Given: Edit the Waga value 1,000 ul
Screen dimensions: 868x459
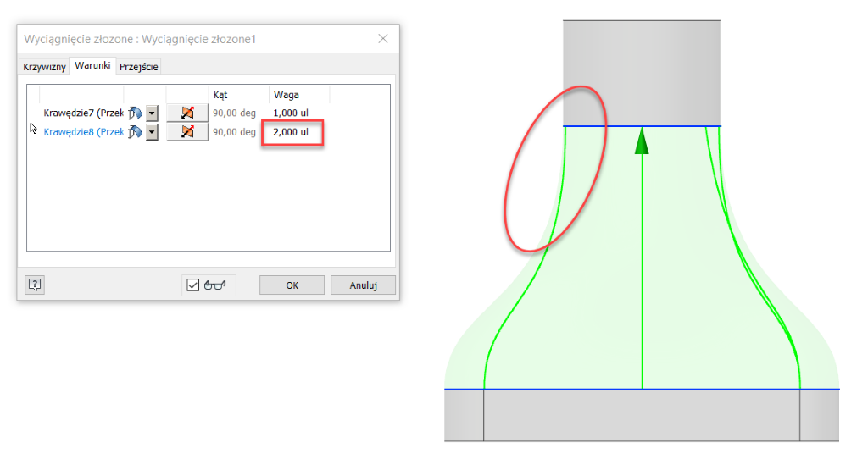Looking at the screenshot, I should (x=291, y=113).
